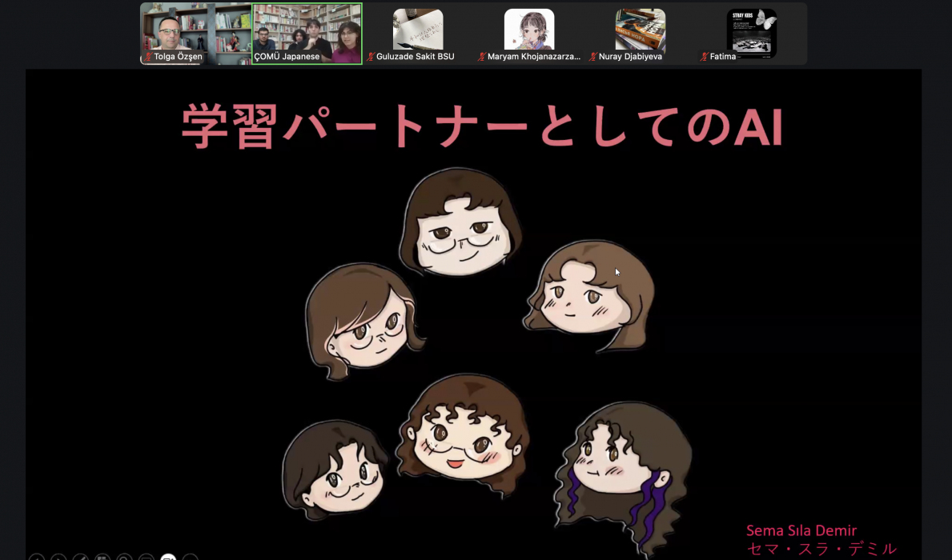Click the Sema Sıla Demir presenter name
This screenshot has width=952, height=560.
pos(801,530)
